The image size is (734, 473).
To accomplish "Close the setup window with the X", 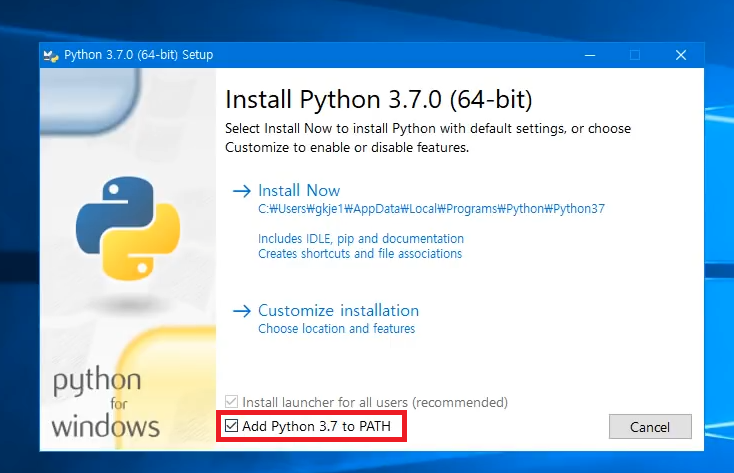I will (680, 55).
